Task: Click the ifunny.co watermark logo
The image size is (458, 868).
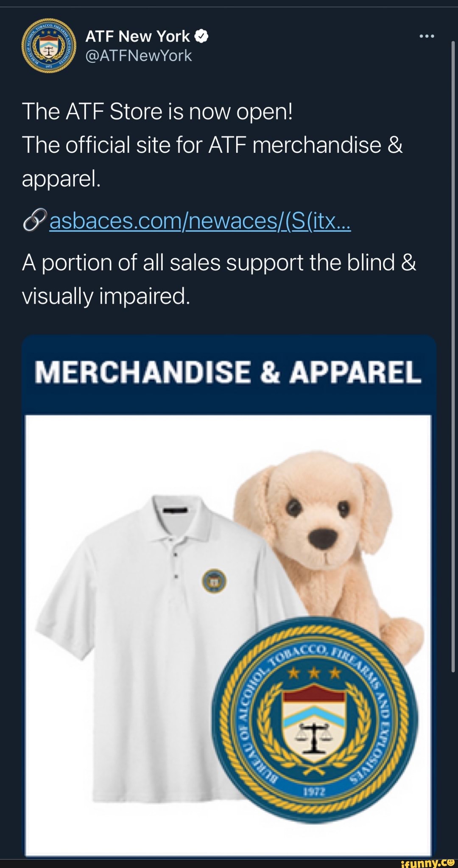Action: 427,862
